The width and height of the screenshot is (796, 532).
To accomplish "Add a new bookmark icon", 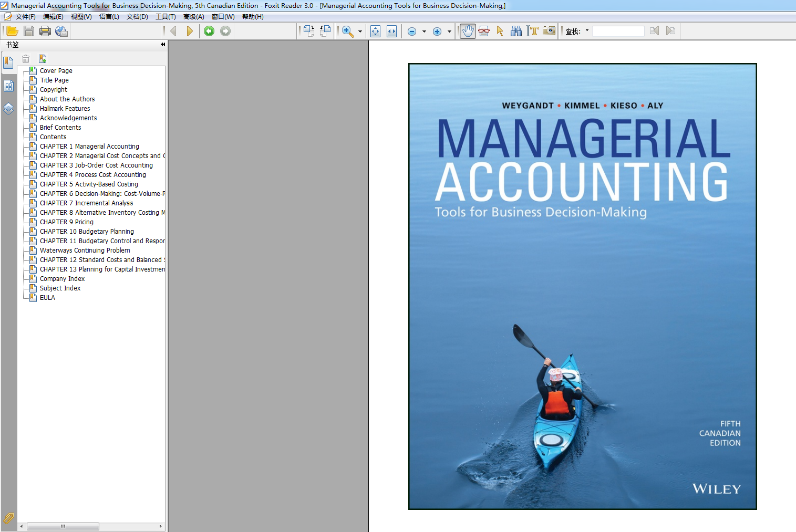I will [43, 59].
